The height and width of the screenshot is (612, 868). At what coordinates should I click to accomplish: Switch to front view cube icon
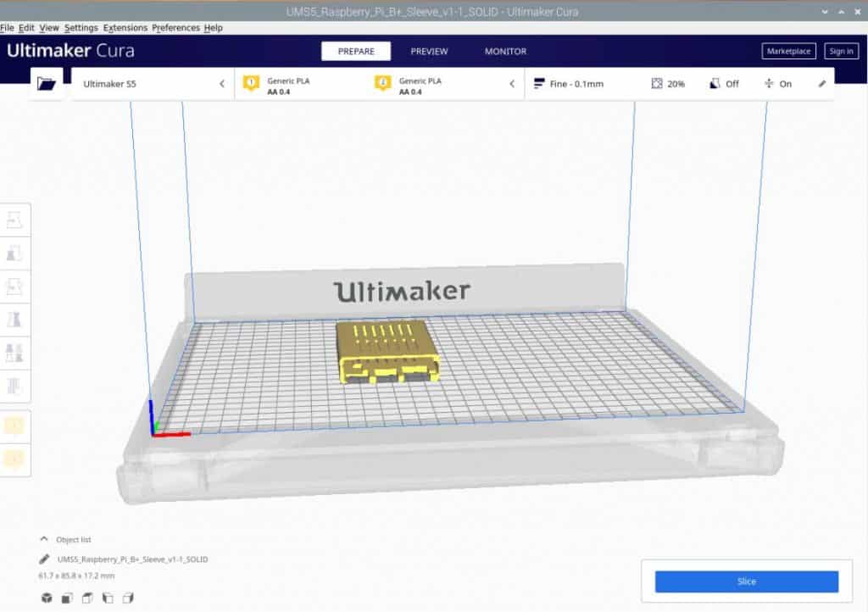point(67,598)
